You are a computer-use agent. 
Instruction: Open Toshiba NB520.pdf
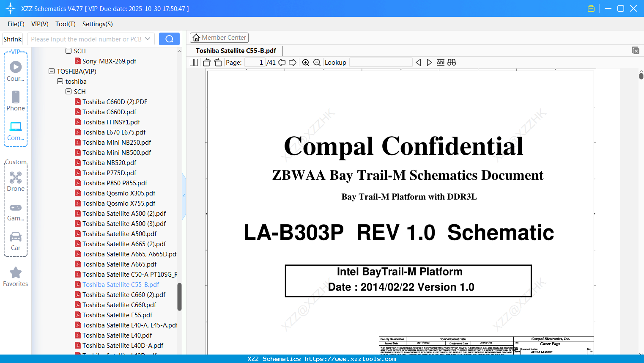(x=109, y=162)
